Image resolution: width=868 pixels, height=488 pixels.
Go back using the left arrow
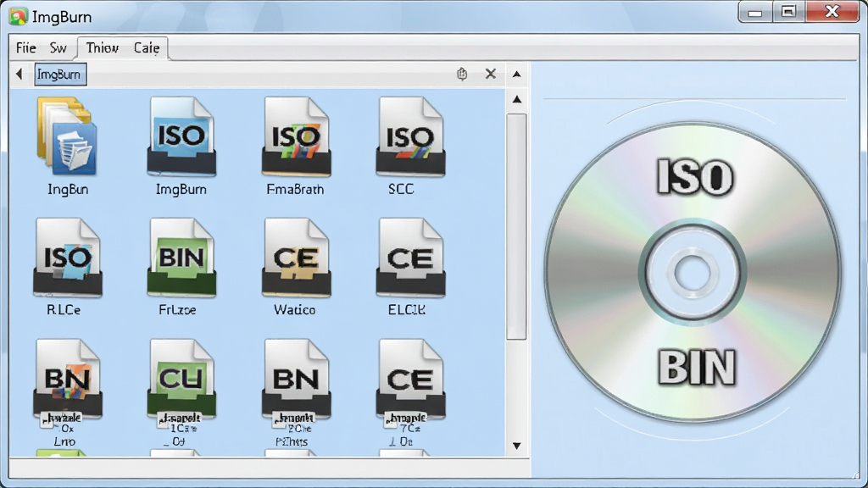tap(19, 74)
